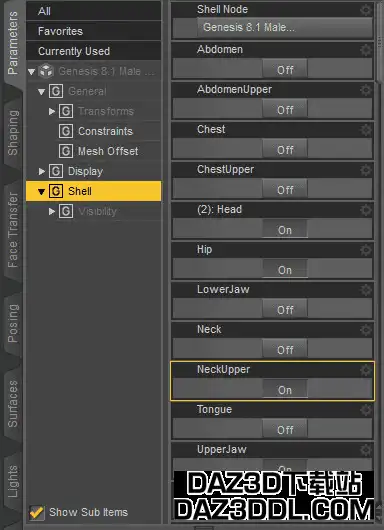Open settings gear for ChestUpper property
The image size is (384, 530).
point(366,170)
